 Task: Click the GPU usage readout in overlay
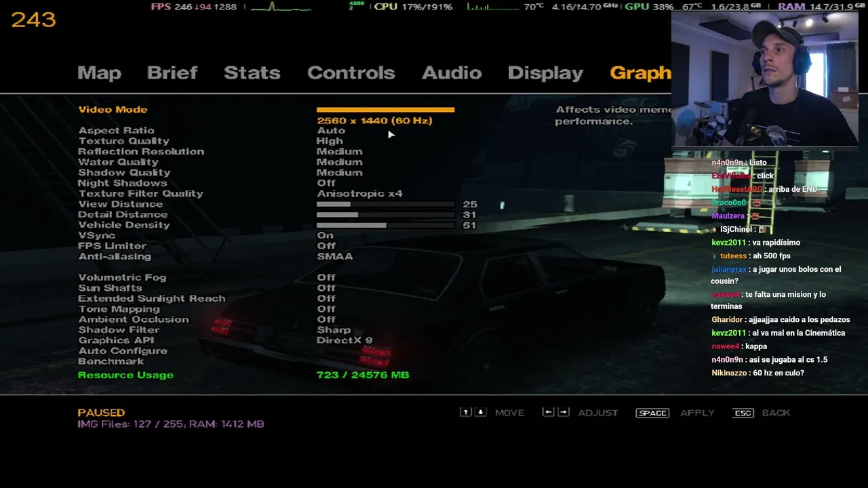(x=649, y=7)
